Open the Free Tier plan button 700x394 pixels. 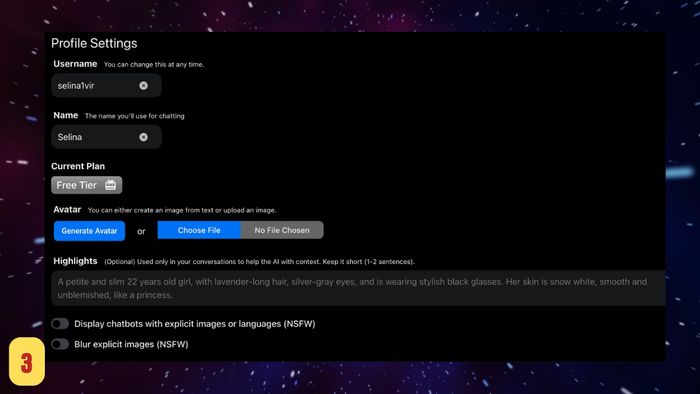coord(87,185)
